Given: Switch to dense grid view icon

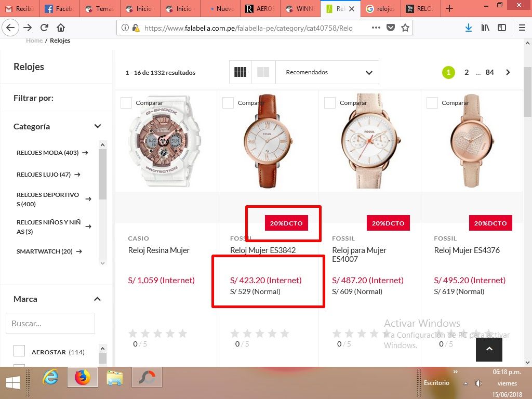Looking at the screenshot, I should coord(240,72).
